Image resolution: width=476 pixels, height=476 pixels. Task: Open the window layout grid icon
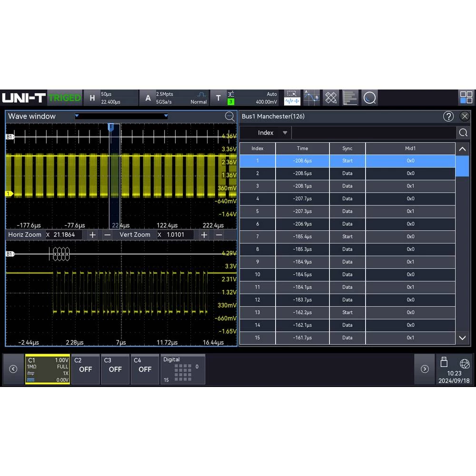(x=466, y=98)
